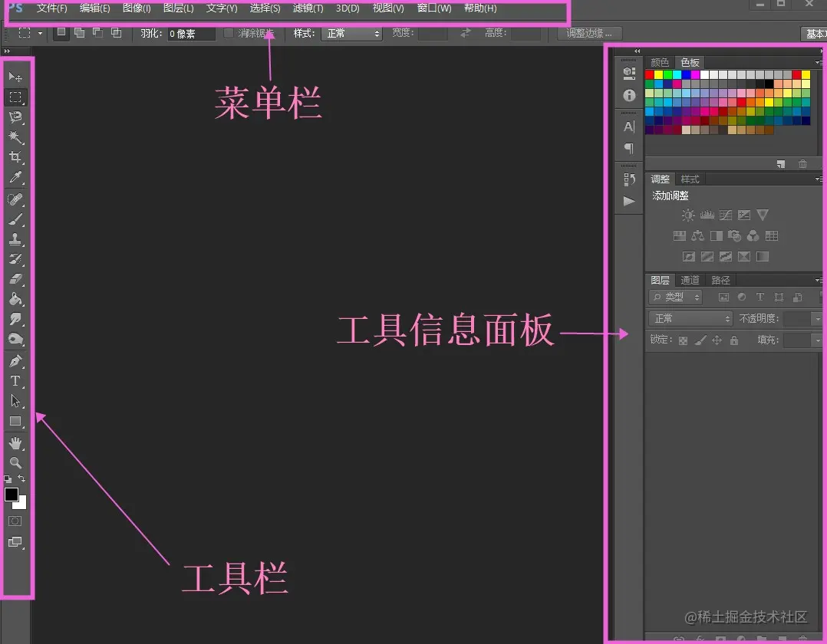The height and width of the screenshot is (644, 827).
Task: Click the foreground color black swatch
Action: pyautogui.click(x=11, y=494)
